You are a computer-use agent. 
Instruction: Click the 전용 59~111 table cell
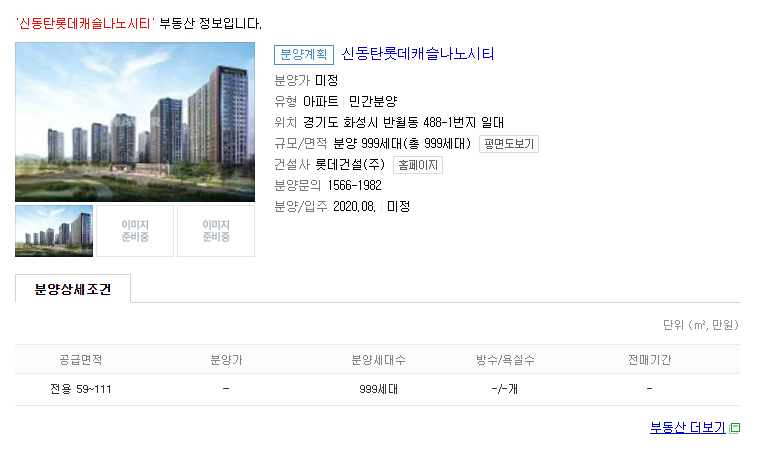[80, 389]
